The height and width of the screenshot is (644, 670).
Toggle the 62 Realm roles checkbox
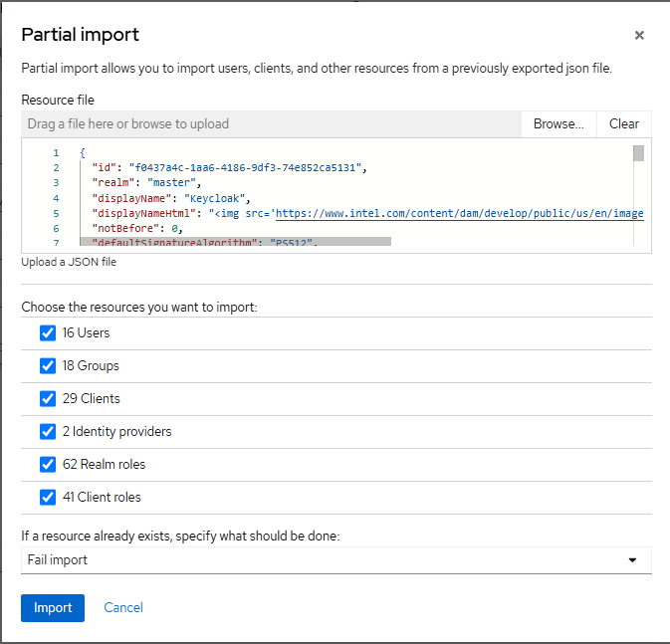[48, 464]
